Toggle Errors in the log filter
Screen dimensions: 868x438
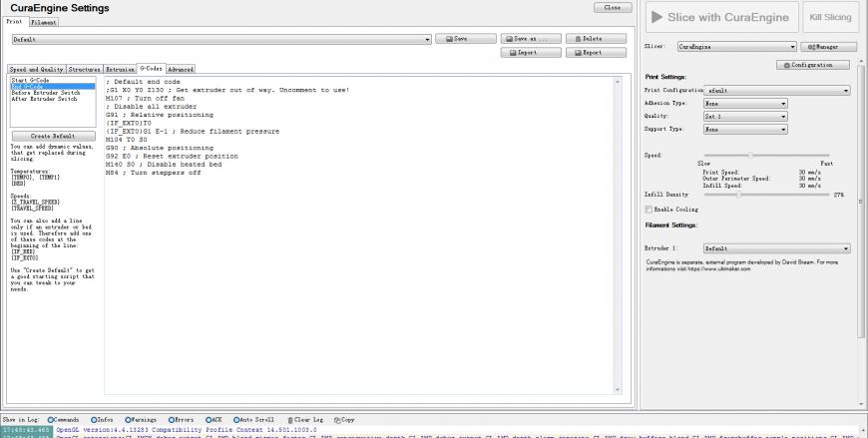click(181, 420)
